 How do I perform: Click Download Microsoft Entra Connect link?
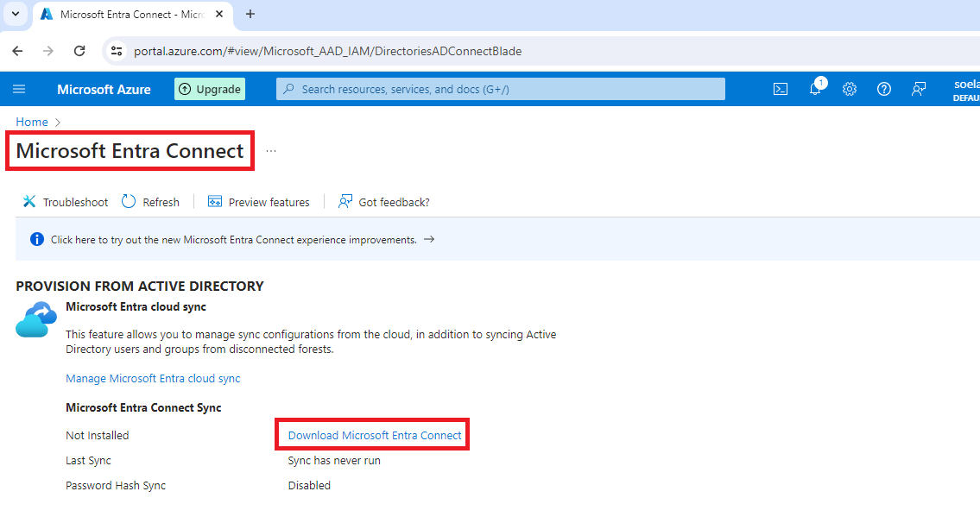(x=375, y=436)
